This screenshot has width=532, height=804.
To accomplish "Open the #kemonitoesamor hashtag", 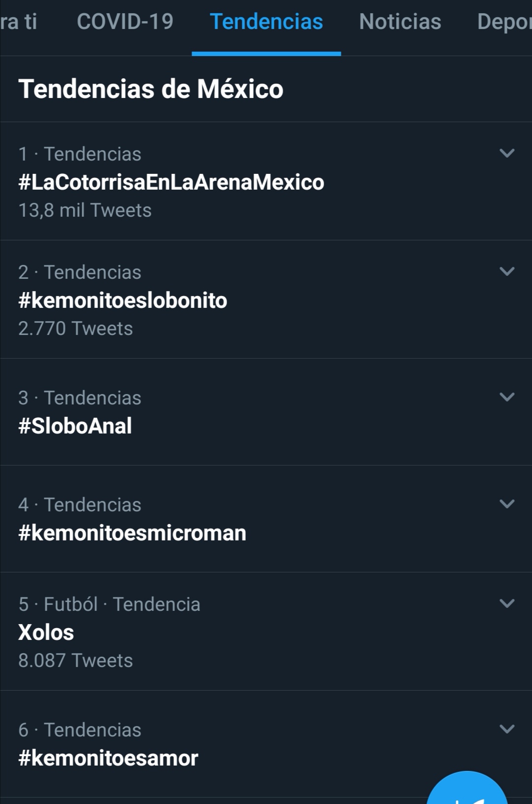I will 108,758.
